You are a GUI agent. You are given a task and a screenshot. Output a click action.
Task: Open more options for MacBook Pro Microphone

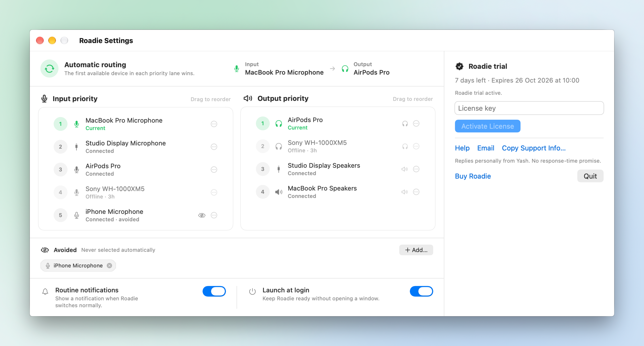point(214,124)
